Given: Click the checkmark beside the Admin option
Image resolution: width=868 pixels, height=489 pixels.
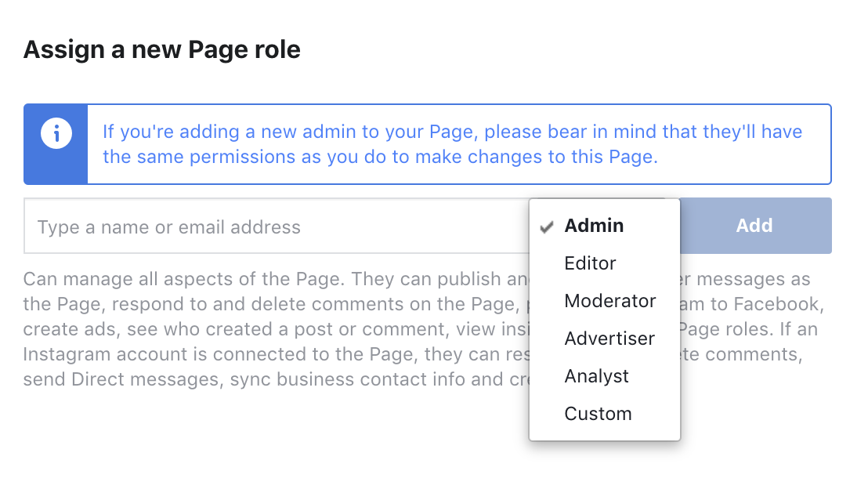Looking at the screenshot, I should [546, 227].
